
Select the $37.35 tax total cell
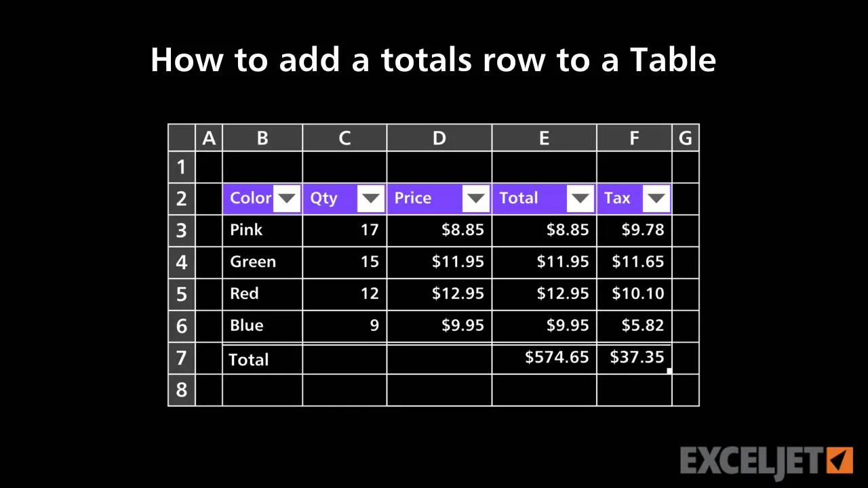coord(634,358)
